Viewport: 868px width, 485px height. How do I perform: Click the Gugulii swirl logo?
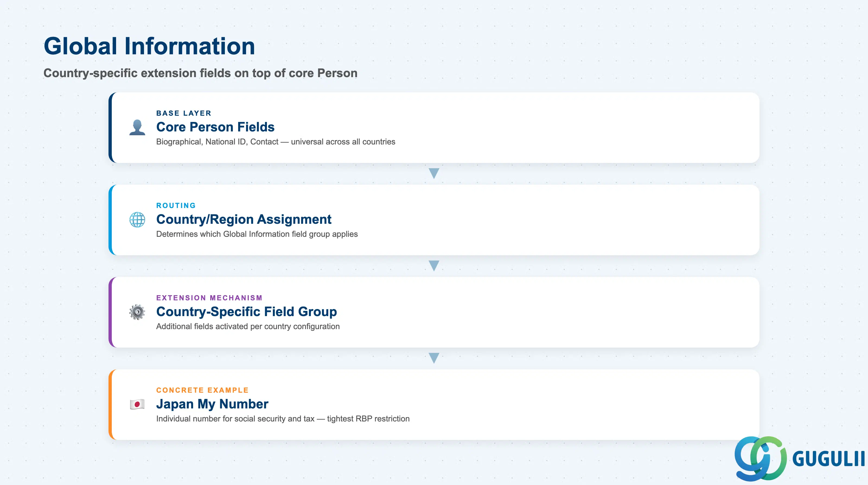(761, 458)
